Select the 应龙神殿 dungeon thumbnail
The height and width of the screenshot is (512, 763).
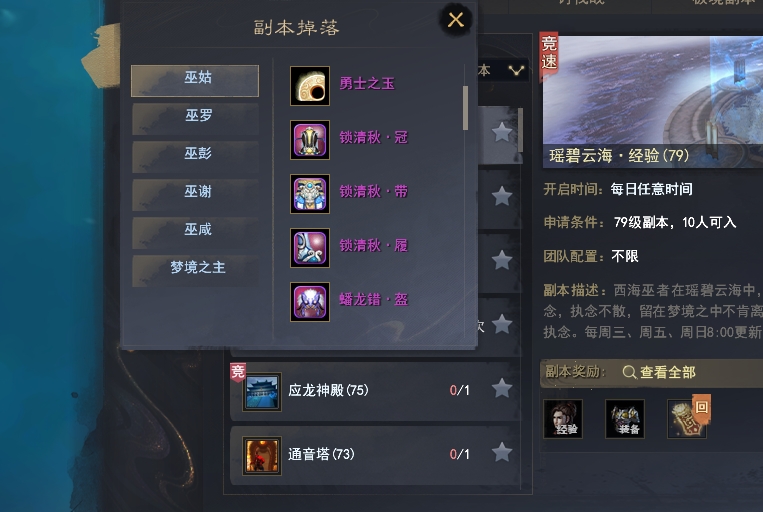262,392
